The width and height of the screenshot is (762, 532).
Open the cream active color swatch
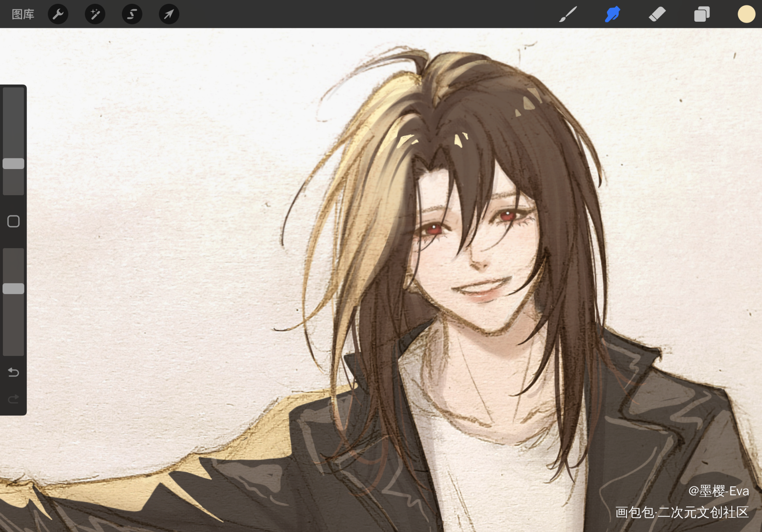click(746, 14)
